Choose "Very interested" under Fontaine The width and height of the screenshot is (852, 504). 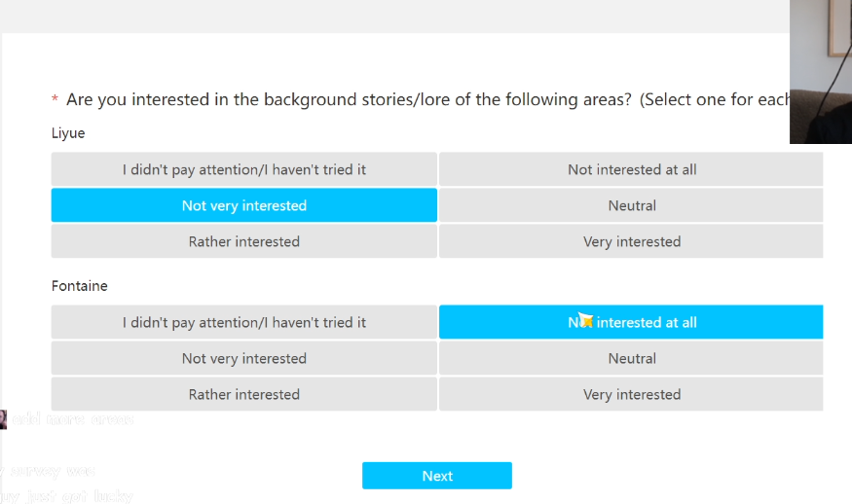(x=631, y=394)
